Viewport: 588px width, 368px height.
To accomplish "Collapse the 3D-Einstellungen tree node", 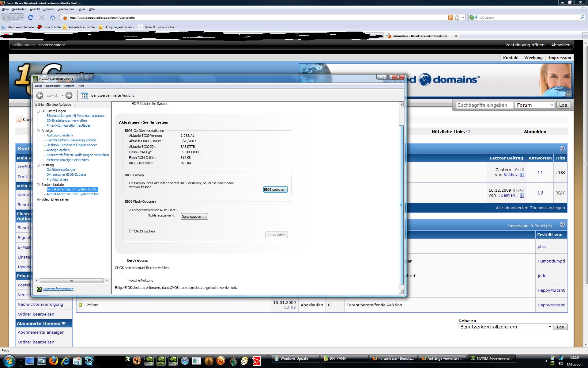I will (x=38, y=111).
